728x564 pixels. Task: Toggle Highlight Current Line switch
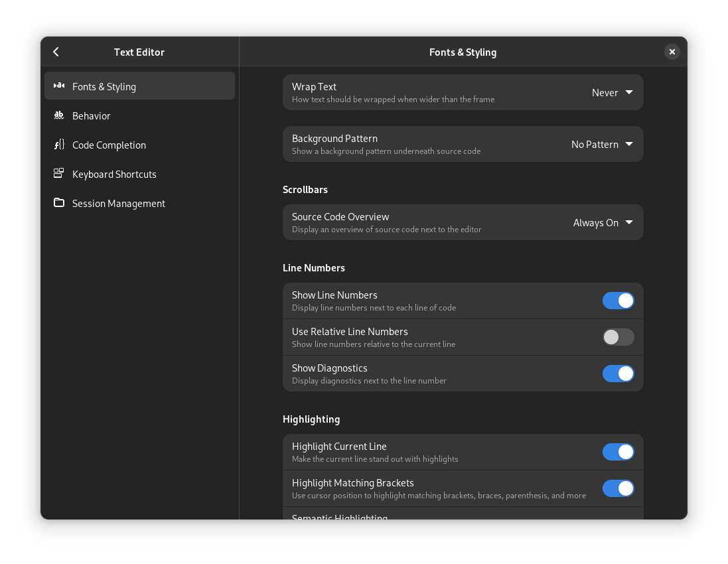tap(618, 452)
